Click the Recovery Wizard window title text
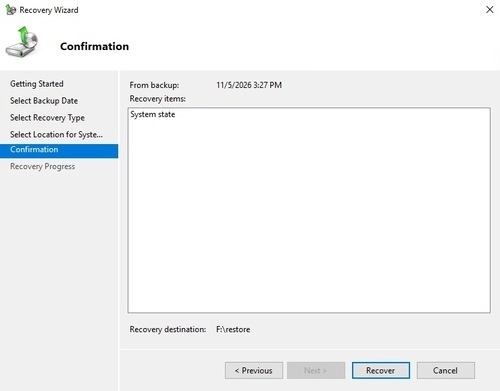 coord(49,10)
